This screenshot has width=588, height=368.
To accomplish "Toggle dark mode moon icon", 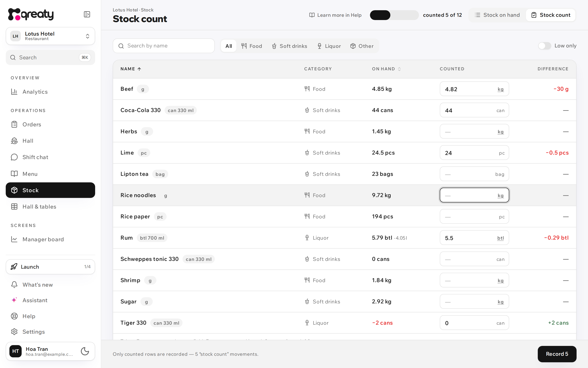I will point(85,351).
